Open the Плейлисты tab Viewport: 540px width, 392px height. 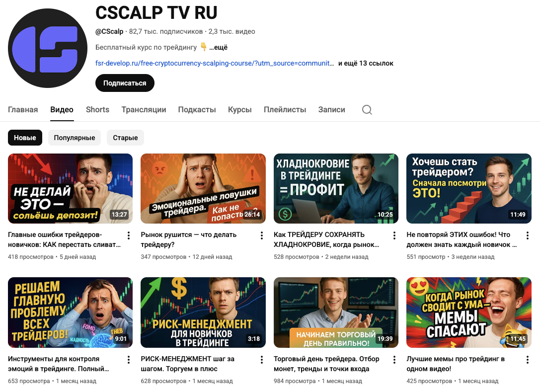pos(285,109)
